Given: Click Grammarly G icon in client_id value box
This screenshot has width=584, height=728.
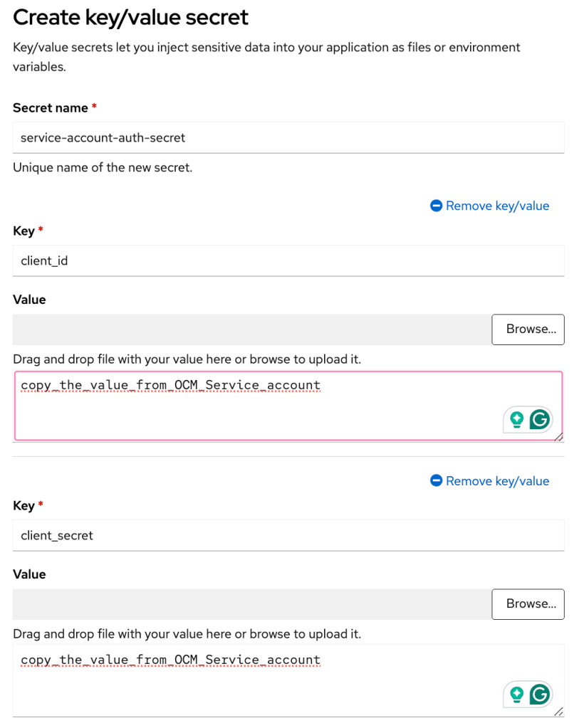Looking at the screenshot, I should point(540,420).
